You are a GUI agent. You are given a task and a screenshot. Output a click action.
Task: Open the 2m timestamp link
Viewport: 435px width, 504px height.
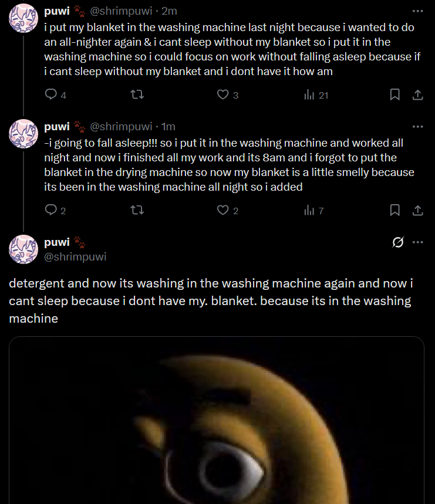(x=169, y=11)
